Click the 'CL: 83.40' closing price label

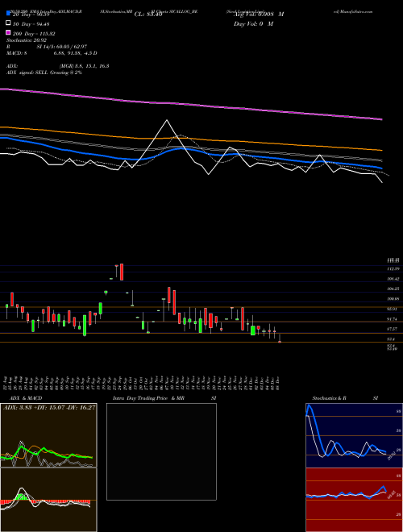[x=148, y=15]
